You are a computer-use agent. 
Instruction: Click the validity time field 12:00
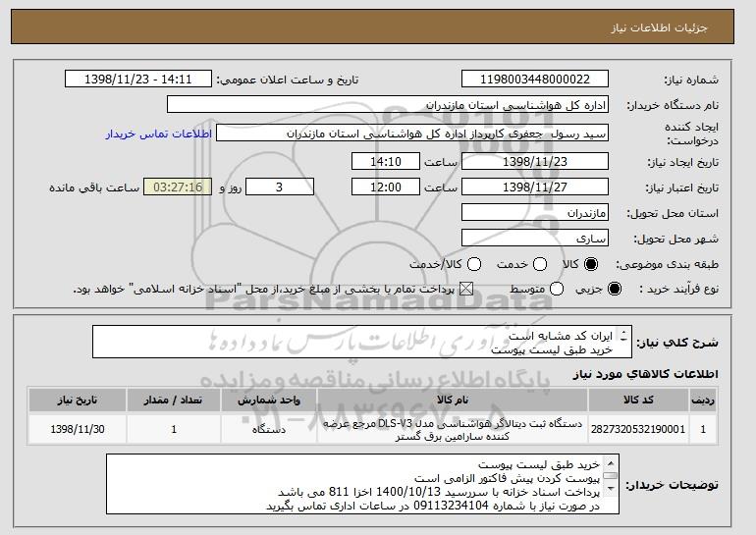[x=386, y=187]
